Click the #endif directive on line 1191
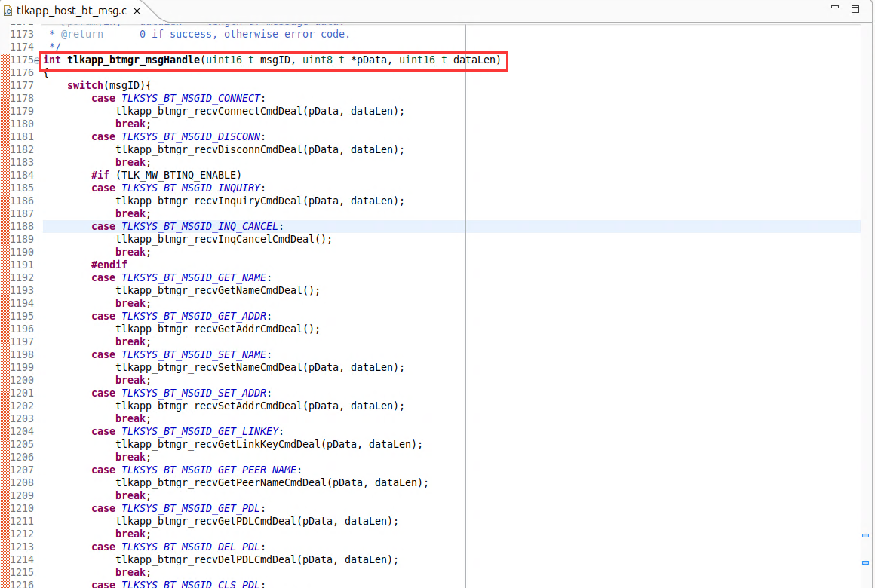This screenshot has width=875, height=588. click(109, 265)
